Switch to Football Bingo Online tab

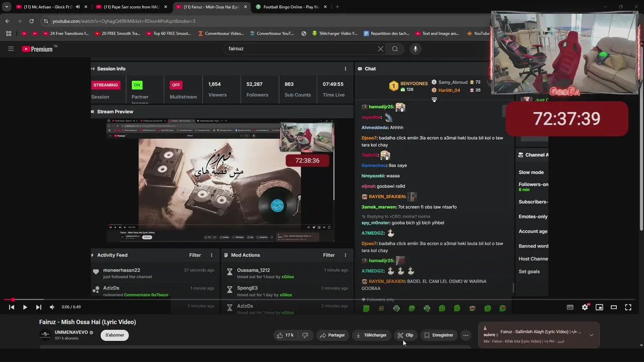(291, 7)
